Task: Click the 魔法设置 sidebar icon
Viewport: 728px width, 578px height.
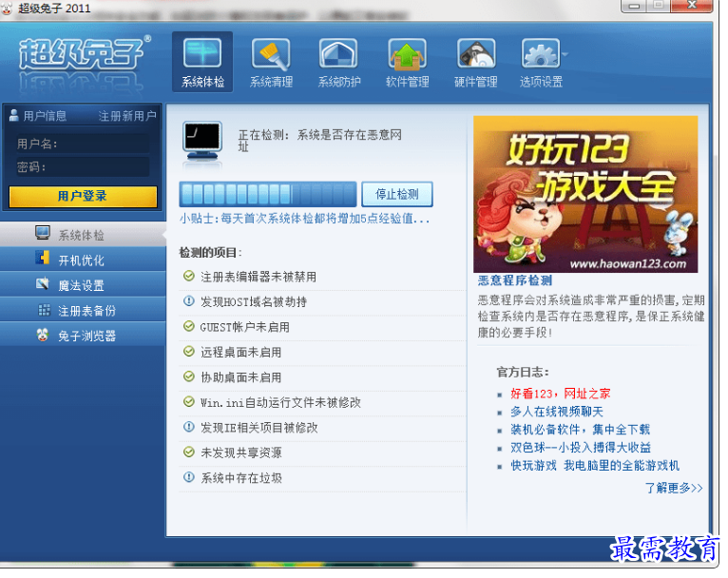Action: coord(43,282)
